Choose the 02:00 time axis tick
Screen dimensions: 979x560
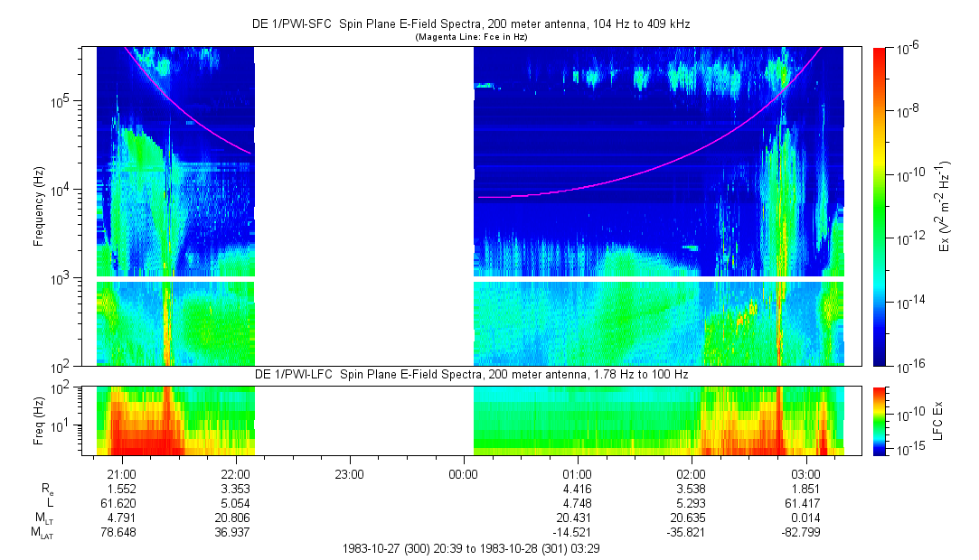point(692,473)
